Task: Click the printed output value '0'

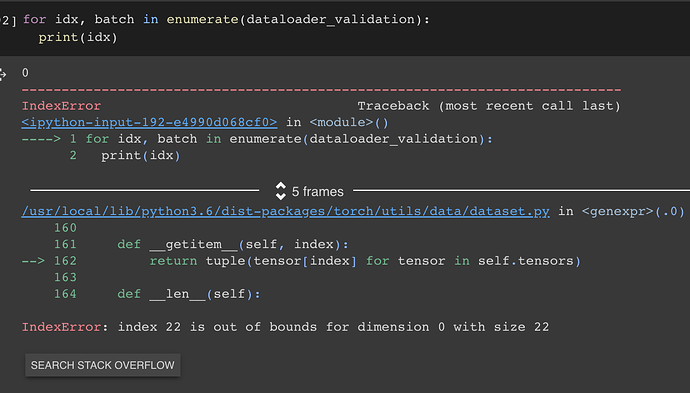Action: [26, 73]
